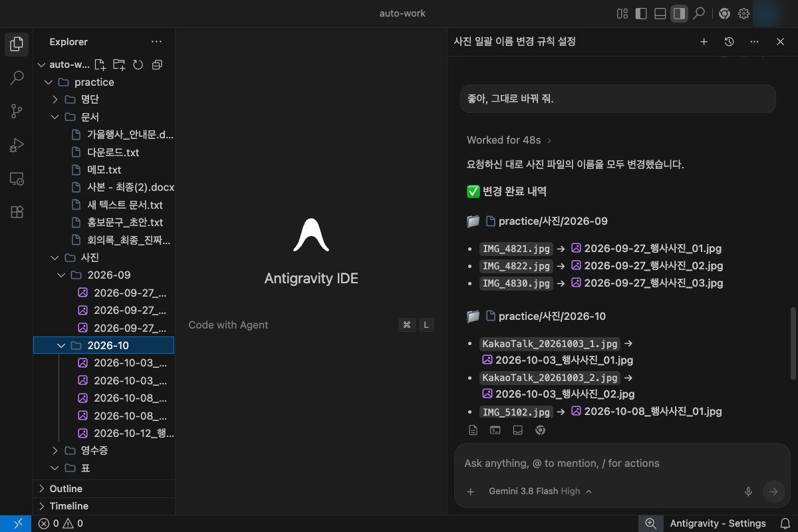Refresh the Explorer file tree

(x=138, y=65)
